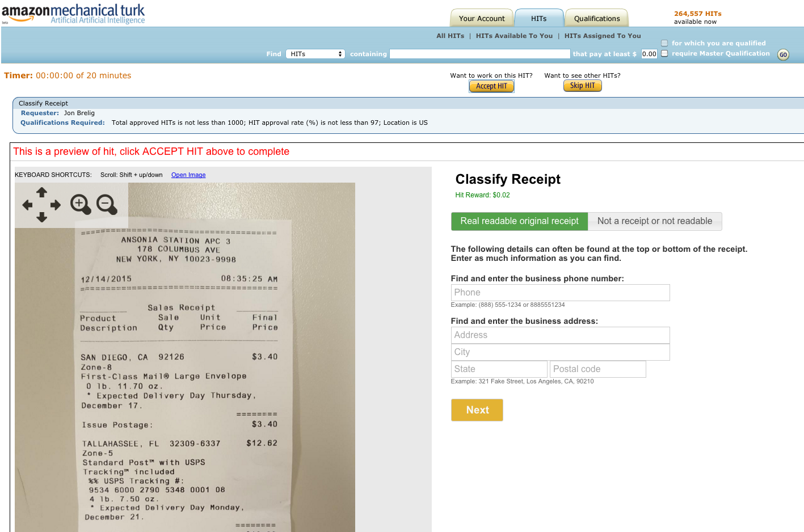Select 'Real readable original receipt' option
This screenshot has height=532, width=804.
coord(519,221)
